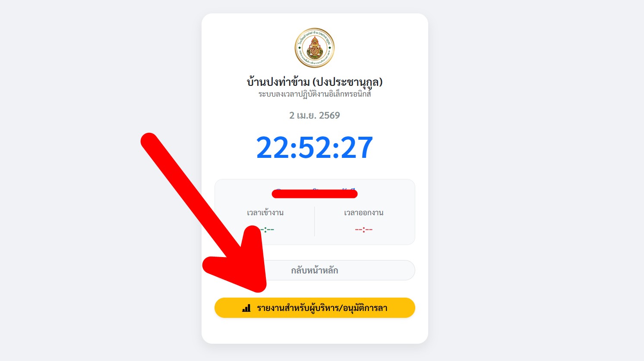Click the round school emblem logo
The image size is (644, 361).
coord(315,48)
